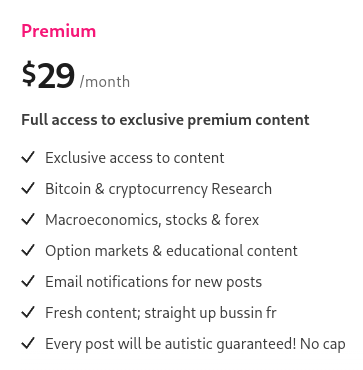Select the Email notifications for new posts text
Viewport: 363px width, 370px height.
pos(153,282)
